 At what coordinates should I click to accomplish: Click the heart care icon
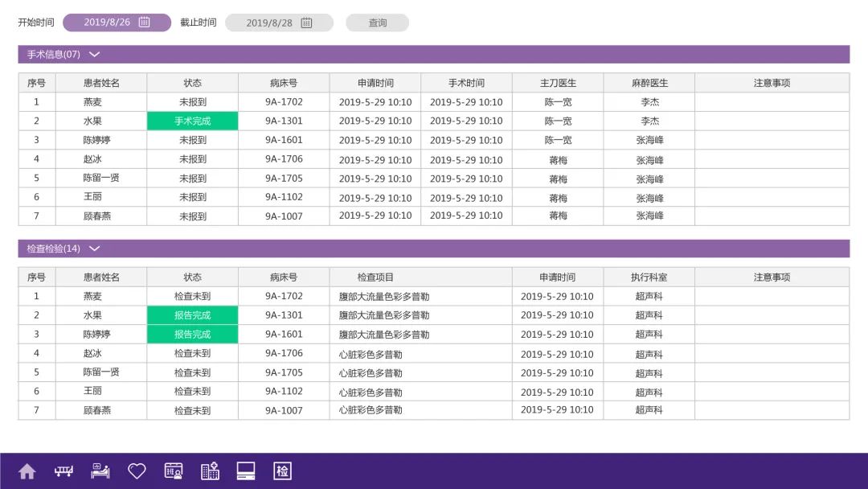(x=136, y=470)
